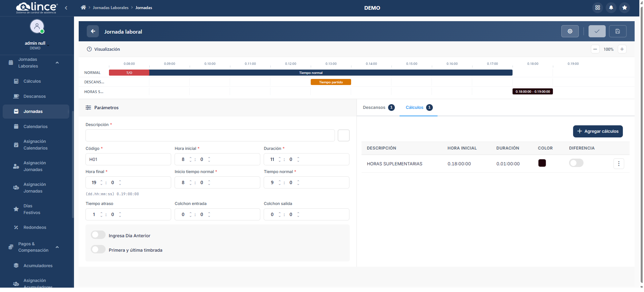Open the notifications bell
The width and height of the screenshot is (644, 292).
tap(611, 7)
